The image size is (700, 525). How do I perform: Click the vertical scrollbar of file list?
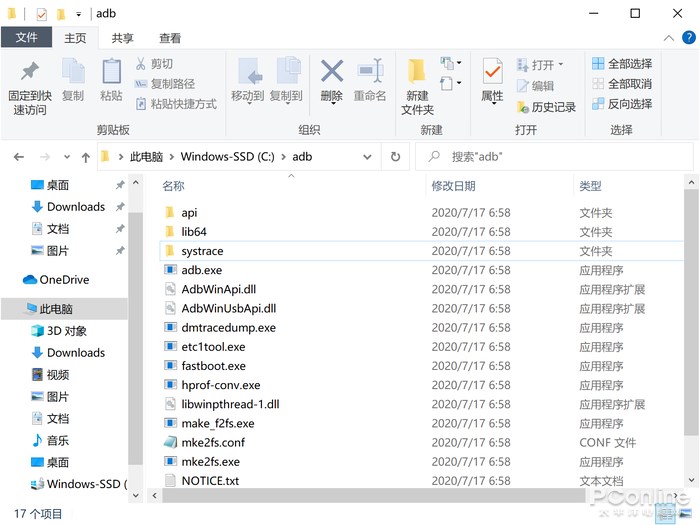coord(691,312)
